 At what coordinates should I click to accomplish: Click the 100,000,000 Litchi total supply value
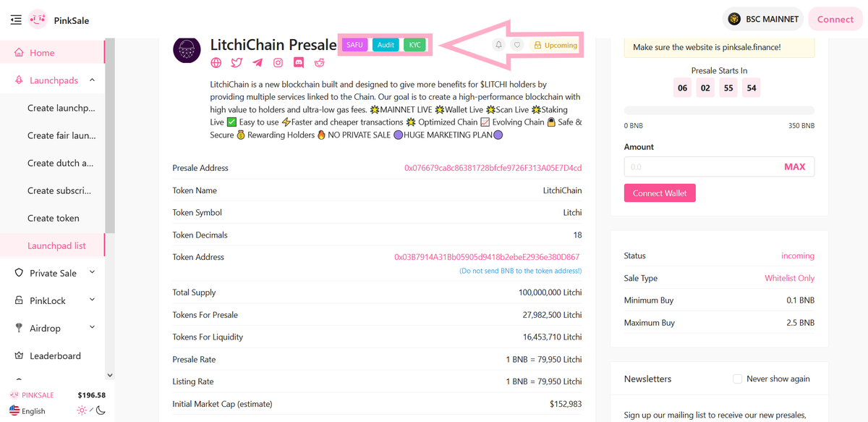550,292
